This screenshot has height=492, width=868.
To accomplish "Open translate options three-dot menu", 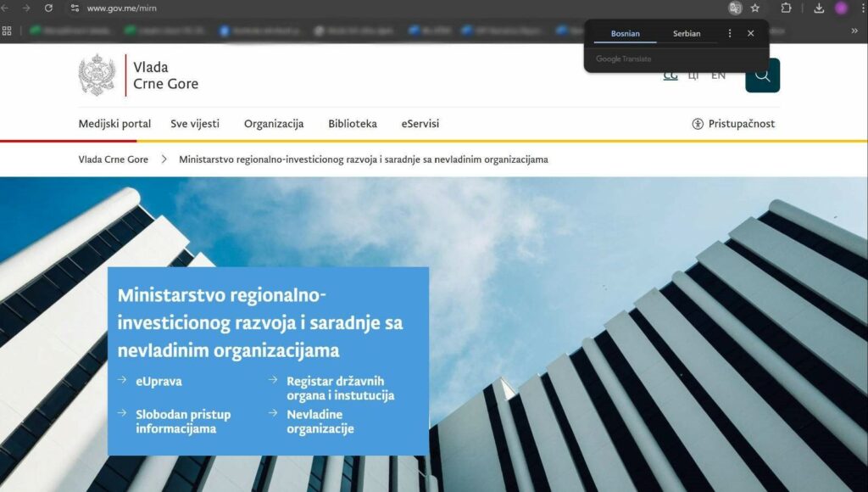I will point(730,33).
